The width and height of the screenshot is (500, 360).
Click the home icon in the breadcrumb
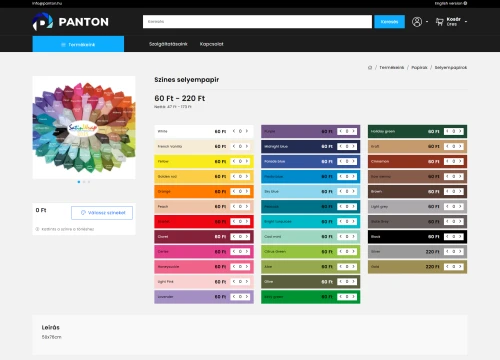370,67
